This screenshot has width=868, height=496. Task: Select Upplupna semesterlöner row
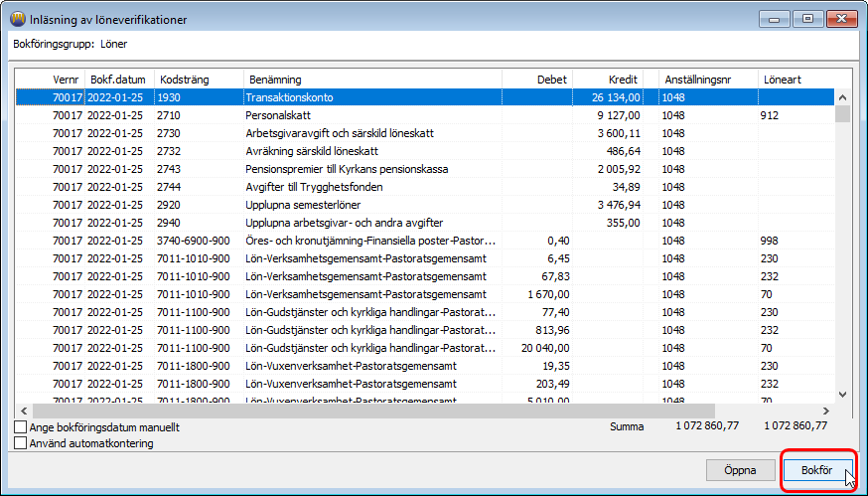(425, 205)
